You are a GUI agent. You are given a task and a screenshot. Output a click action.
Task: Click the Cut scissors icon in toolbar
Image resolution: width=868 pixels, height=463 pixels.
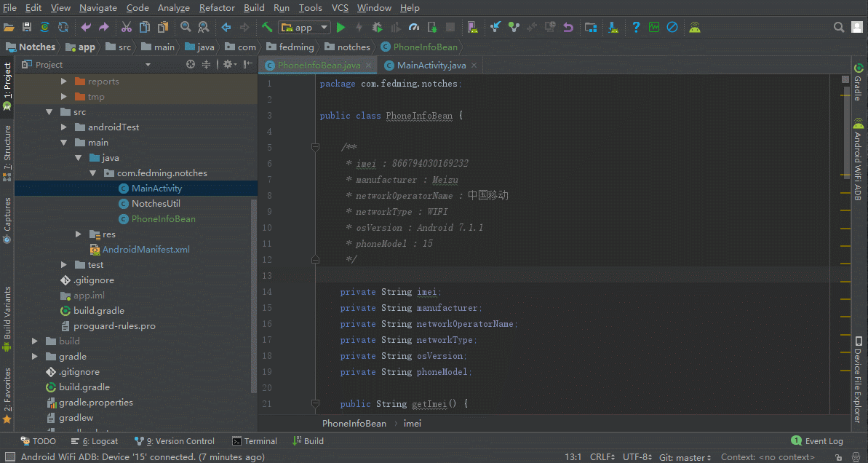(x=126, y=28)
